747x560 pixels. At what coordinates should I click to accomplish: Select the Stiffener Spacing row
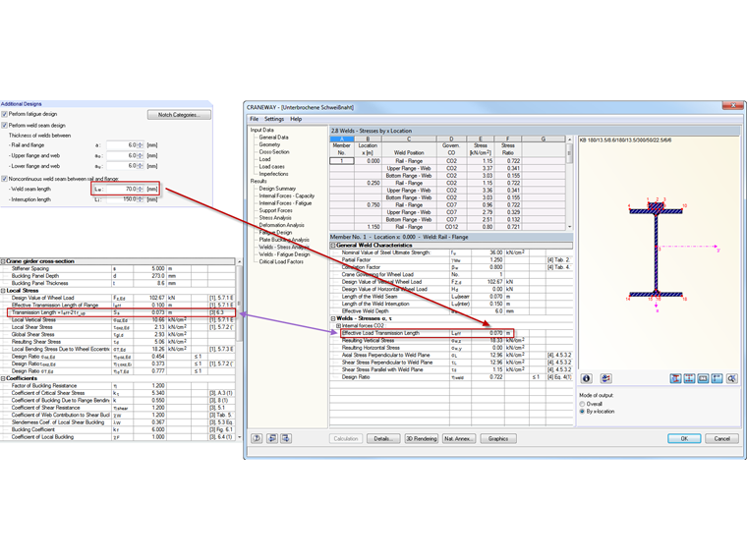118,268
